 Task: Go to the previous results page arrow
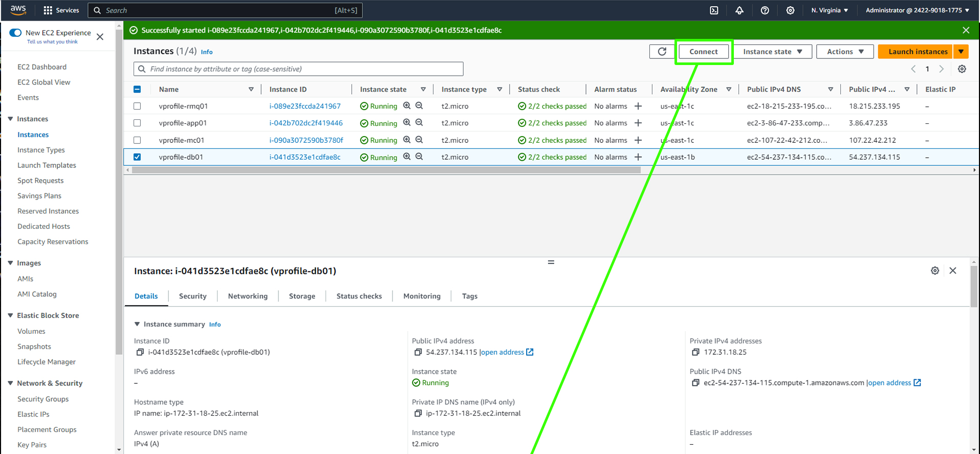[x=913, y=69]
